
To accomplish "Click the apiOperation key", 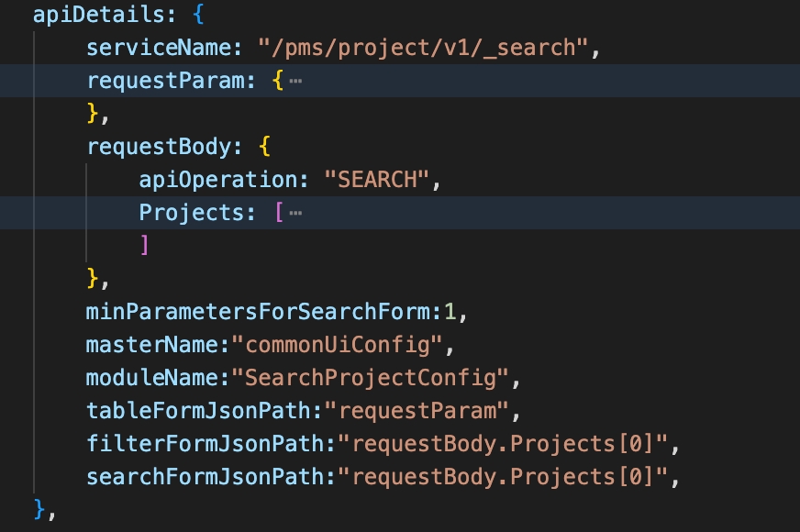I will (217, 180).
